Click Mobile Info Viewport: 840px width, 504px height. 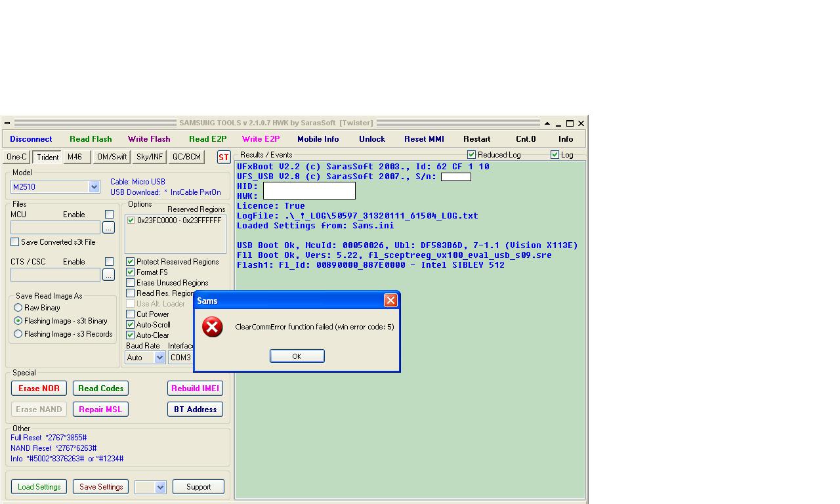[x=318, y=139]
